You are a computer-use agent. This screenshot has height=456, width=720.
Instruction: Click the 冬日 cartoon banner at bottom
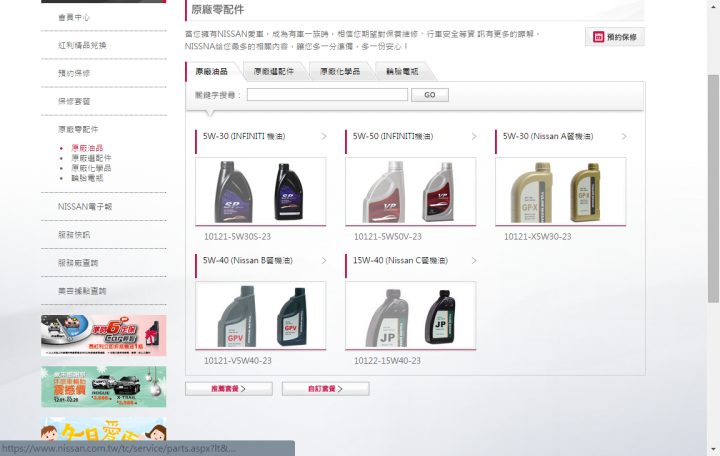coord(104,429)
